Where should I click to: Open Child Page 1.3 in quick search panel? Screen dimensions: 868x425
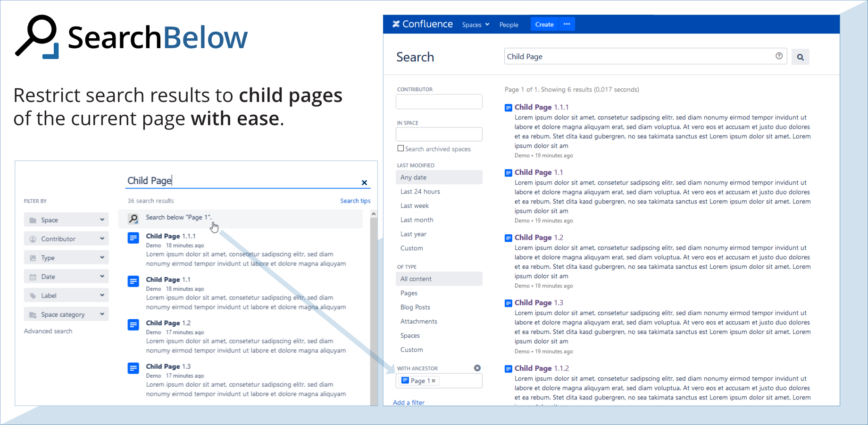pos(168,366)
